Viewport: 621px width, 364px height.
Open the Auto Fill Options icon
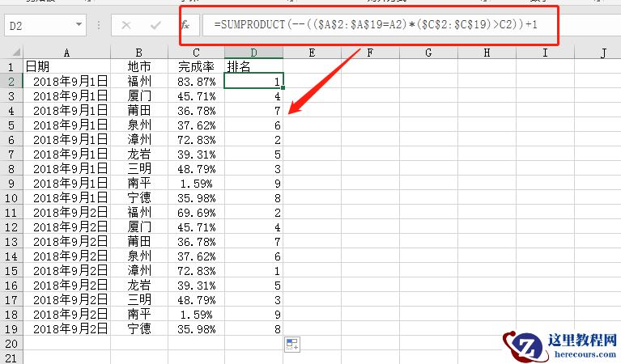[292, 344]
